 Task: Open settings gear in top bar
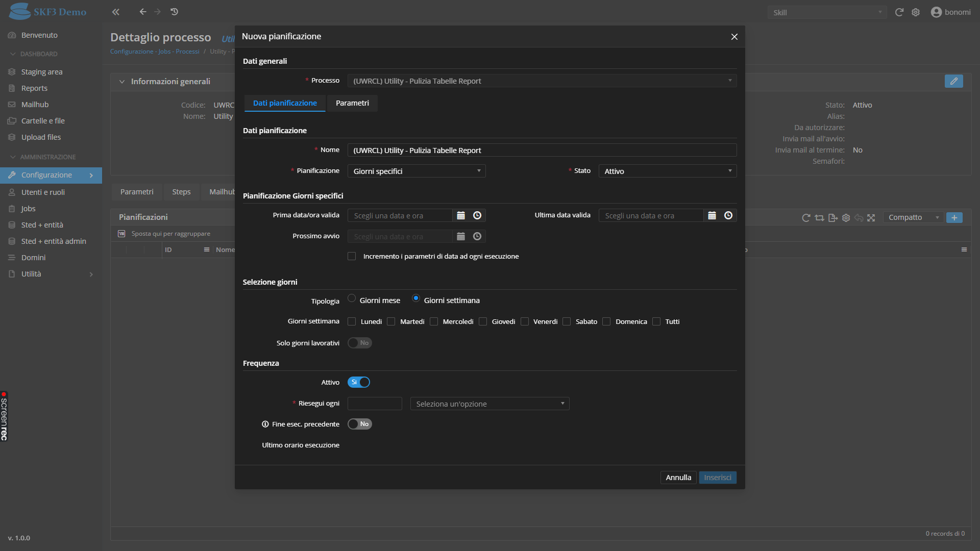tap(916, 12)
